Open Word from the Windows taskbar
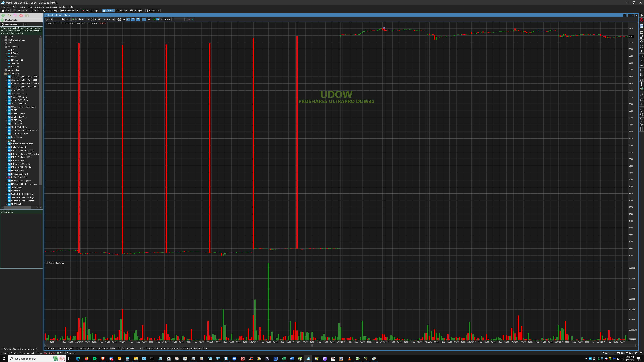This screenshot has width=644, height=362. 292,358
